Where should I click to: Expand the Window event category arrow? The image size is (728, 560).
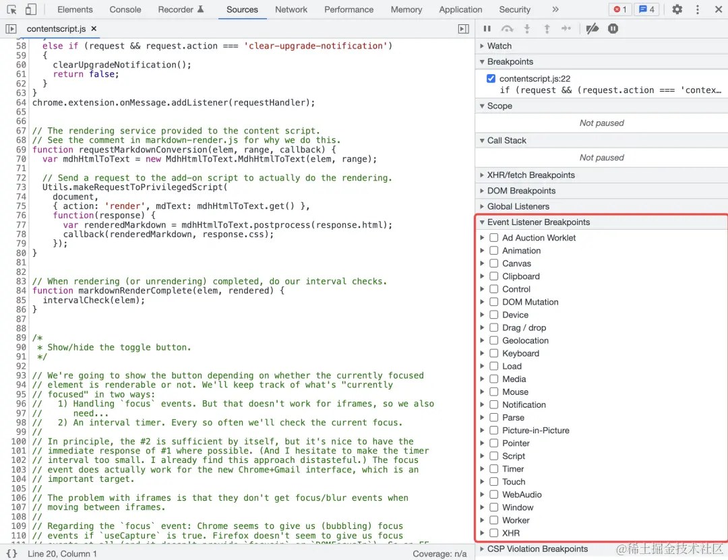pos(482,507)
